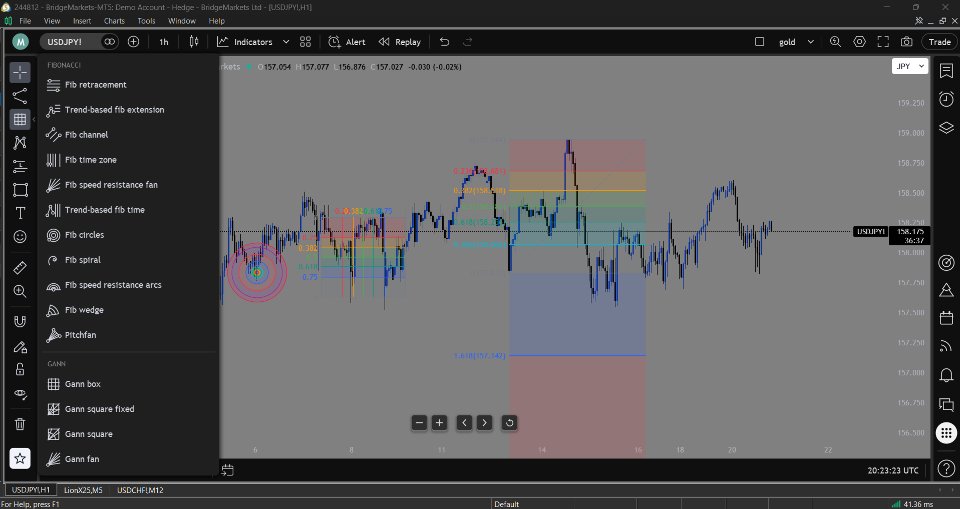
Task: Open the alerts clock panel
Action: click(x=946, y=99)
